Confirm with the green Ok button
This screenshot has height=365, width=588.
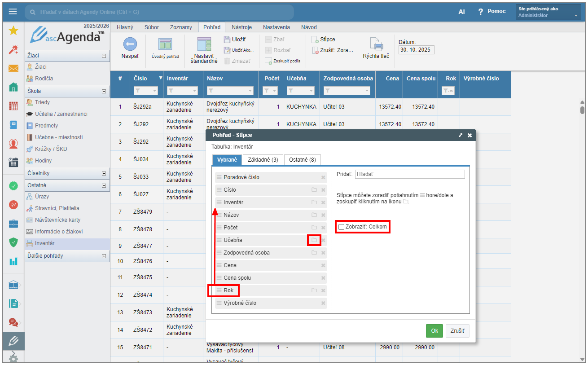point(434,331)
